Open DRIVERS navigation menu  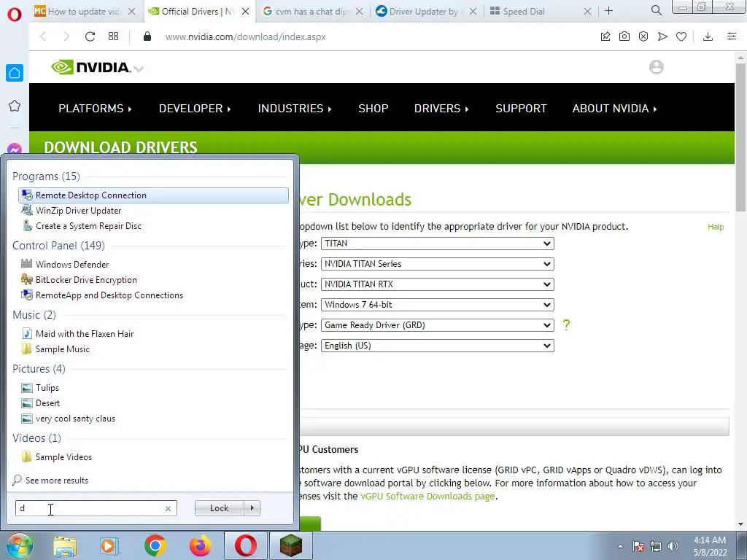tap(441, 109)
